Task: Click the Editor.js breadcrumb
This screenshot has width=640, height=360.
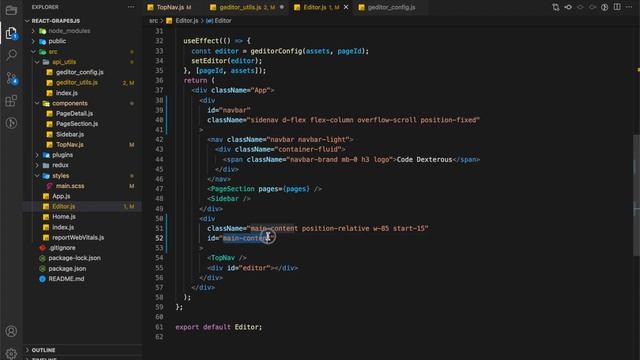Action: 183,20
